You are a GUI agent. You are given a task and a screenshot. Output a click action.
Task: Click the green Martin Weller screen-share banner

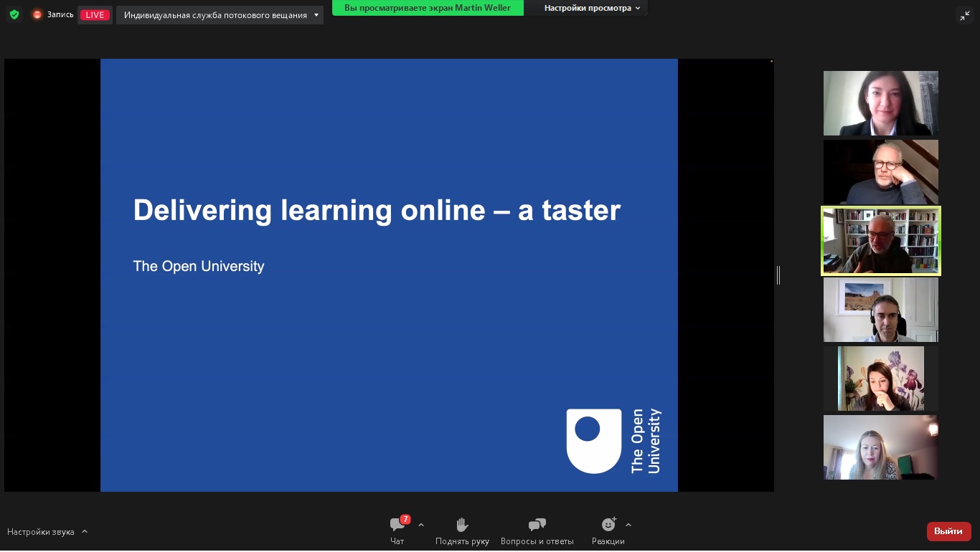click(x=428, y=8)
